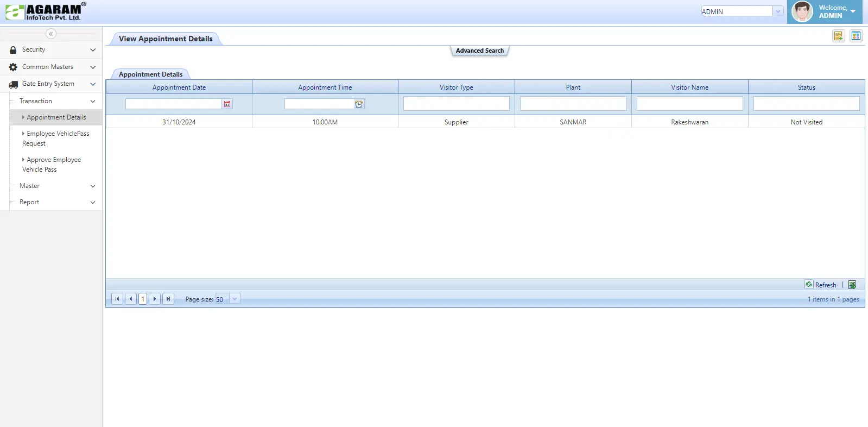Expand the Master submenu chevron
The image size is (868, 427).
pos(93,186)
